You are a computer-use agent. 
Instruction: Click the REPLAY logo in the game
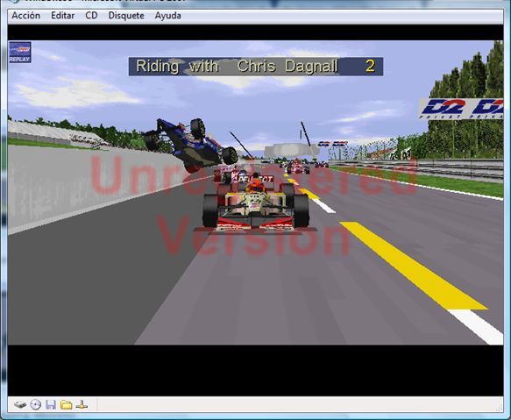point(20,53)
